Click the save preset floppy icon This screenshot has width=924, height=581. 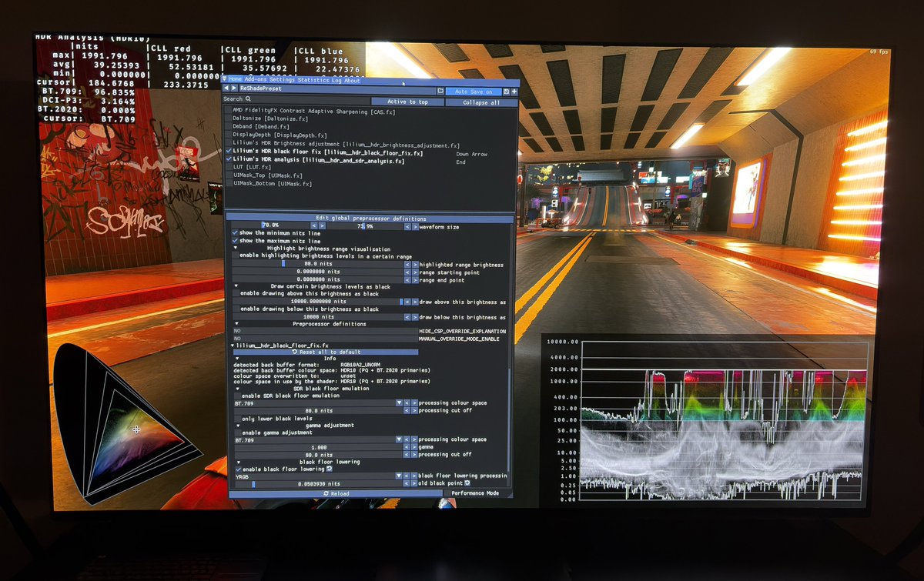[506, 92]
